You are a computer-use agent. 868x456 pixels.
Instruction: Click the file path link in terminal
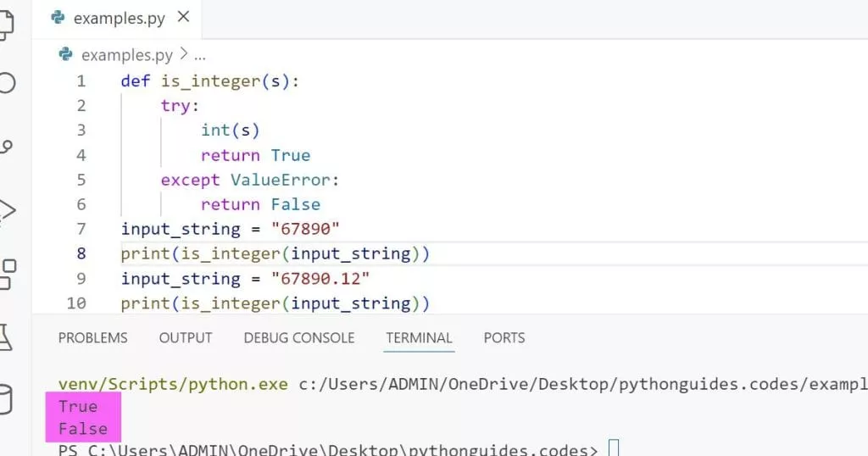pyautogui.click(x=583, y=384)
